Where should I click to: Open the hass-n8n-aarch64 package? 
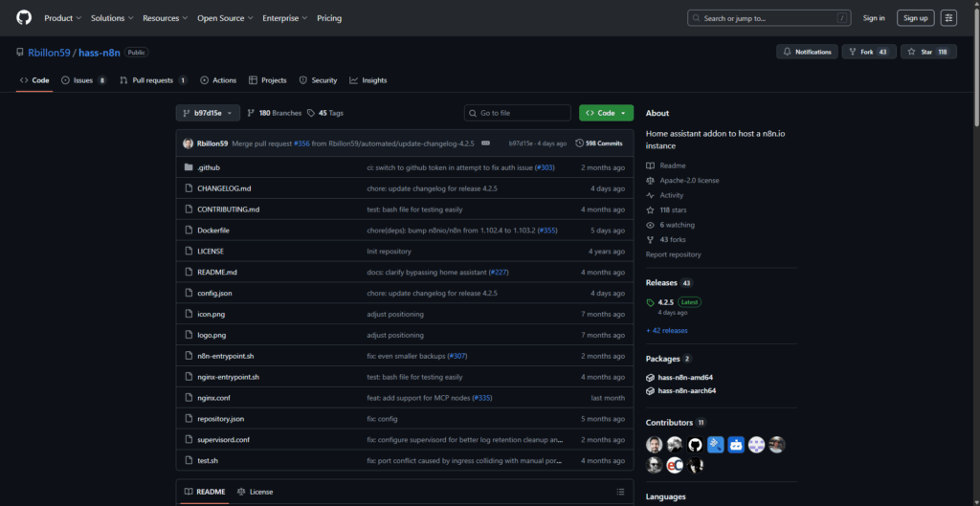point(687,391)
